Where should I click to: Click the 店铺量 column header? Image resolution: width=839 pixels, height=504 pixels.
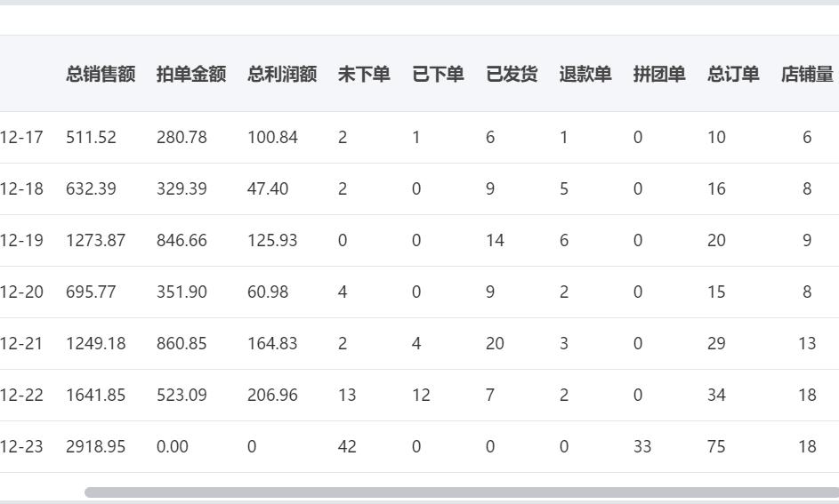(x=807, y=75)
